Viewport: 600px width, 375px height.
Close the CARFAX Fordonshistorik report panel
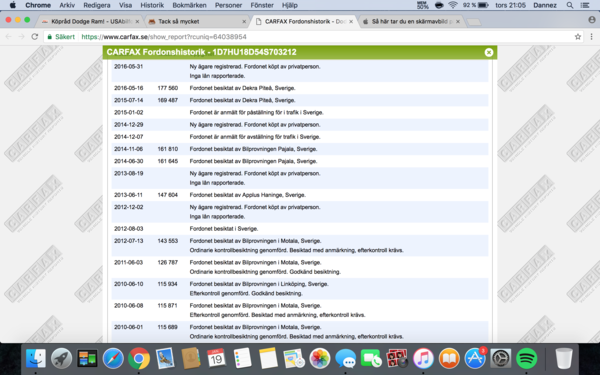pos(489,52)
